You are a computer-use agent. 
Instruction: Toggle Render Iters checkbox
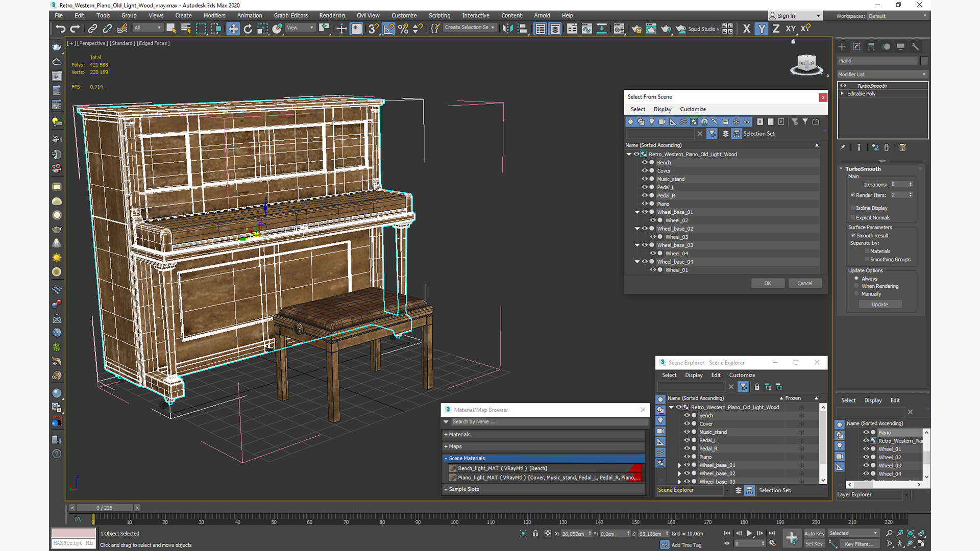pos(853,195)
